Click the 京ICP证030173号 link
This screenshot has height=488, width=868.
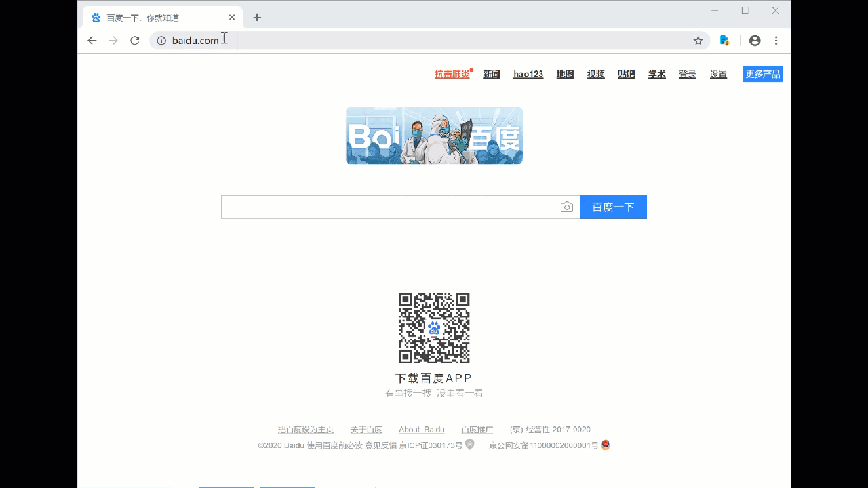pos(431,445)
